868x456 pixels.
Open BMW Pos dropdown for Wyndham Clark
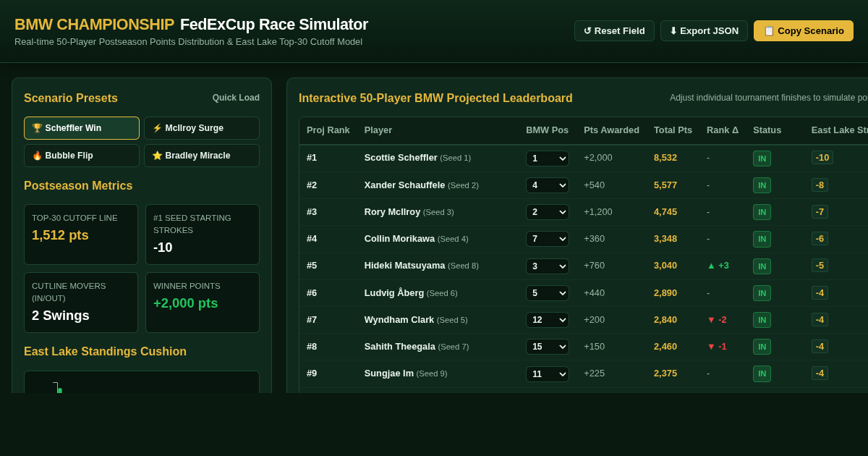pyautogui.click(x=548, y=320)
